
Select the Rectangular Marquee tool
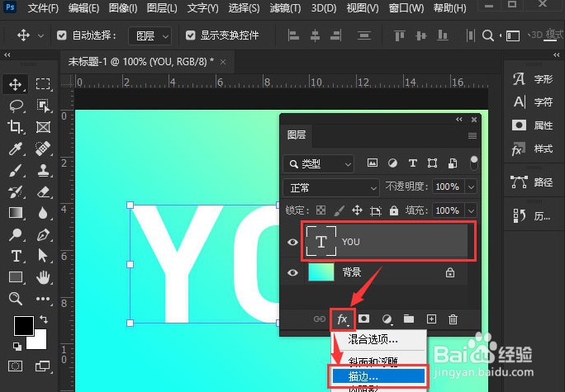click(43, 84)
